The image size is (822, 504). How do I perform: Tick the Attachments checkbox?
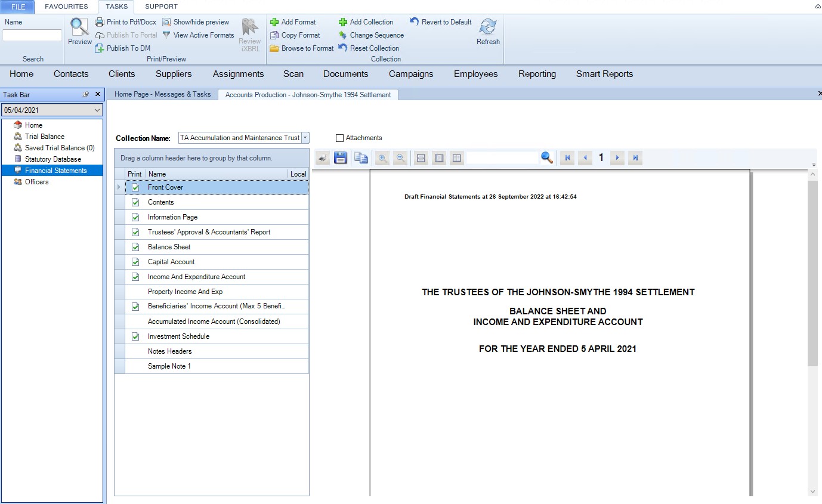tap(340, 138)
